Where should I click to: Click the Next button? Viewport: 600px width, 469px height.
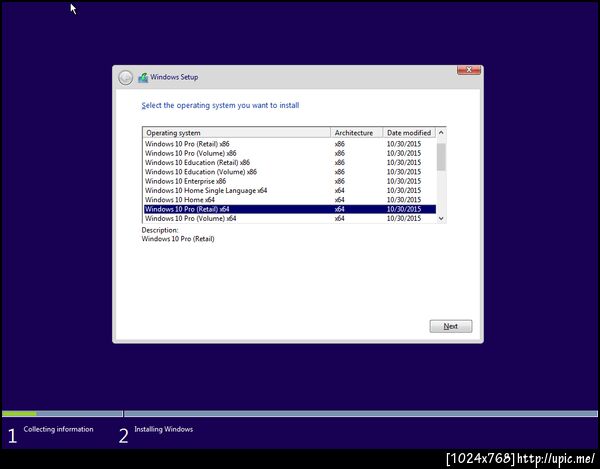click(451, 326)
